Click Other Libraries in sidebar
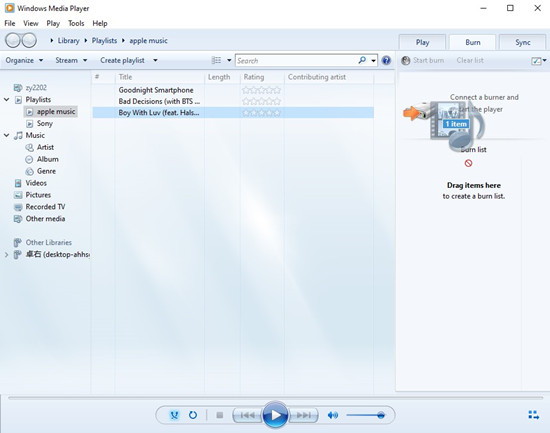 tap(42, 242)
